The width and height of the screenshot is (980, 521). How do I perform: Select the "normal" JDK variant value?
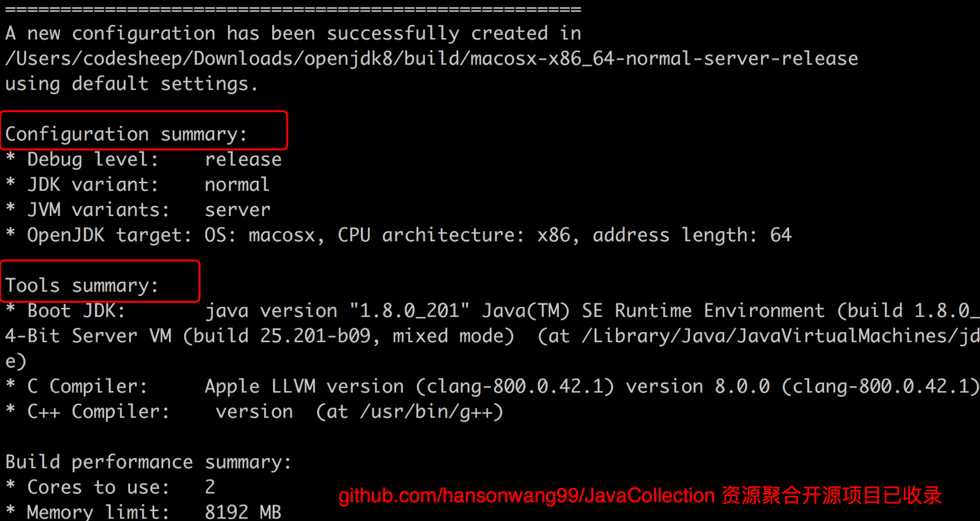pyautogui.click(x=237, y=185)
